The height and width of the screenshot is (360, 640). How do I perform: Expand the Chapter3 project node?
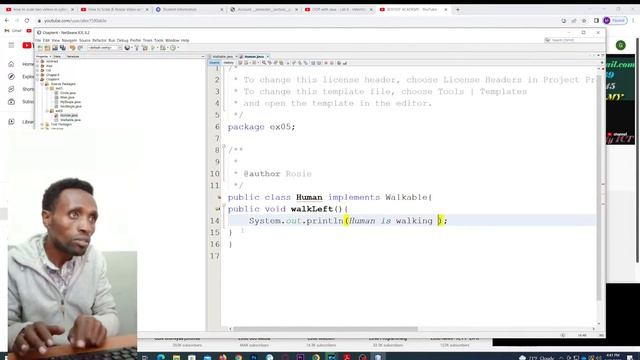[37, 75]
